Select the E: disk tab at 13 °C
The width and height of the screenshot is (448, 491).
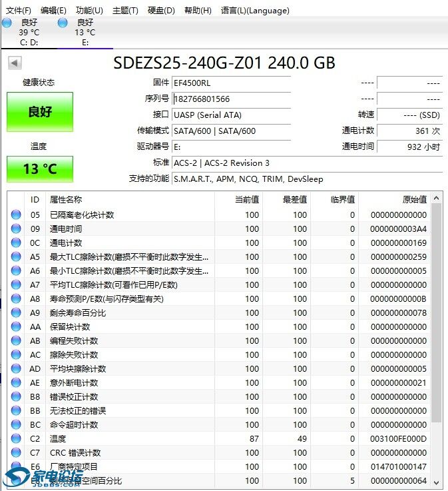pyautogui.click(x=85, y=32)
